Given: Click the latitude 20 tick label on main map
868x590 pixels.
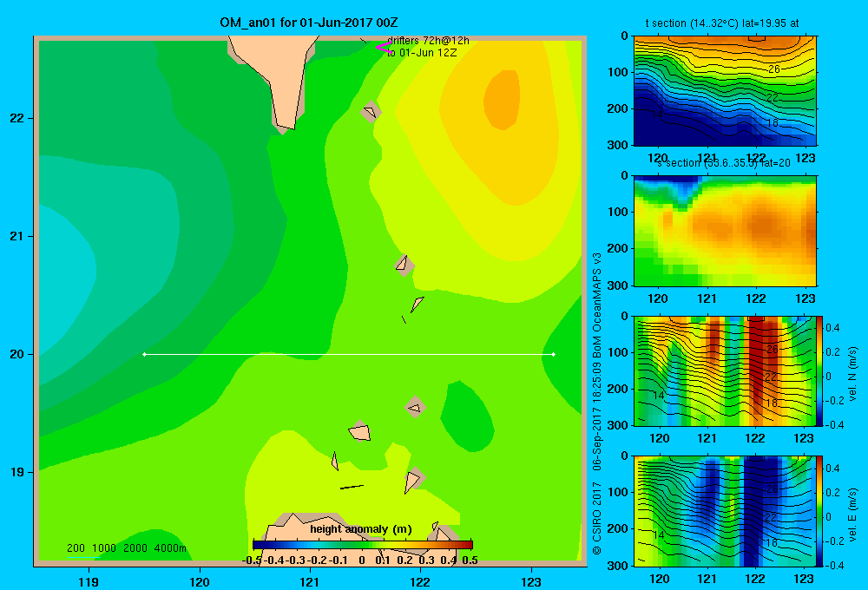Looking at the screenshot, I should (x=16, y=354).
